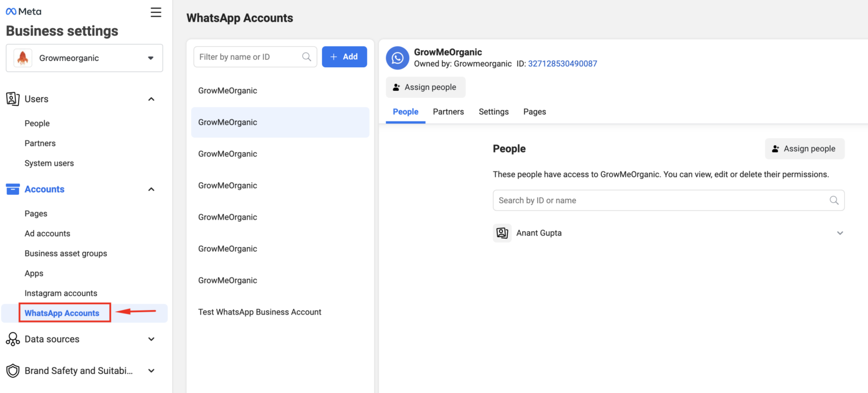Click the Users section icon in sidebar
The image size is (868, 393).
pyautogui.click(x=12, y=99)
